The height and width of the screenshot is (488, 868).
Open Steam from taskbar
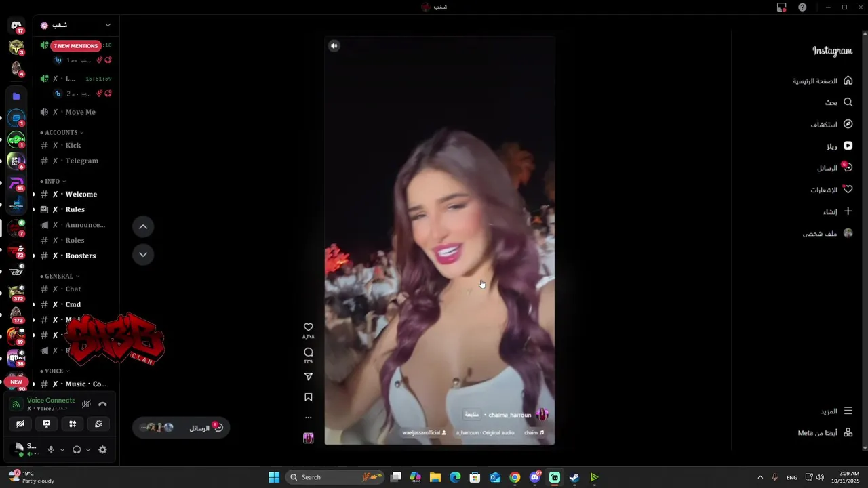[574, 477]
